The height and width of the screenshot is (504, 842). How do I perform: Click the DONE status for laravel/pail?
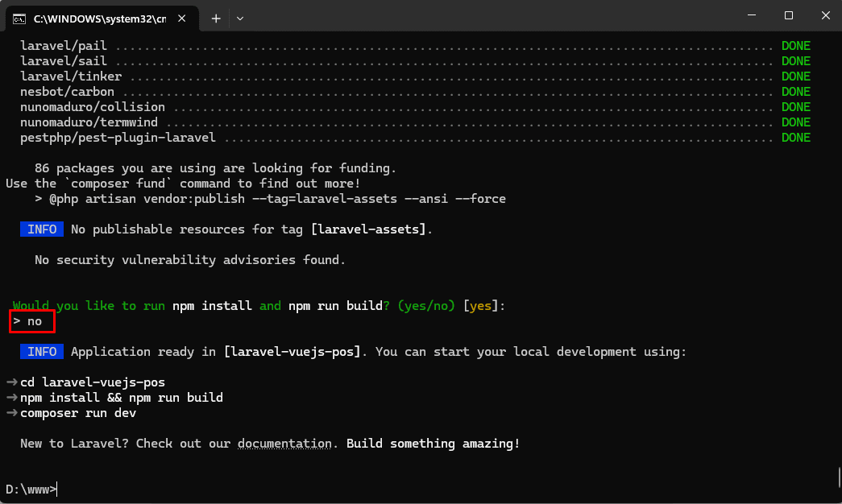pos(795,46)
